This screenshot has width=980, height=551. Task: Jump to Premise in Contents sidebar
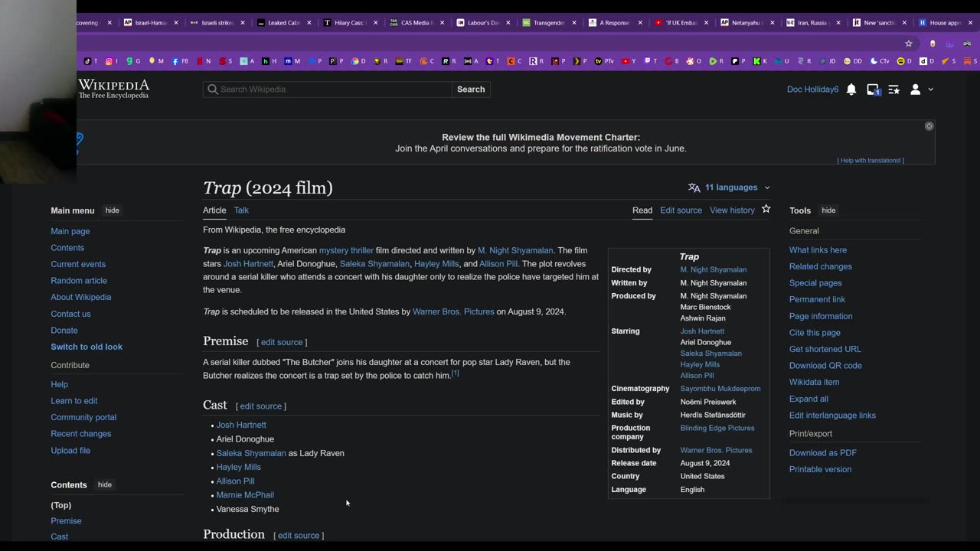pos(66,521)
